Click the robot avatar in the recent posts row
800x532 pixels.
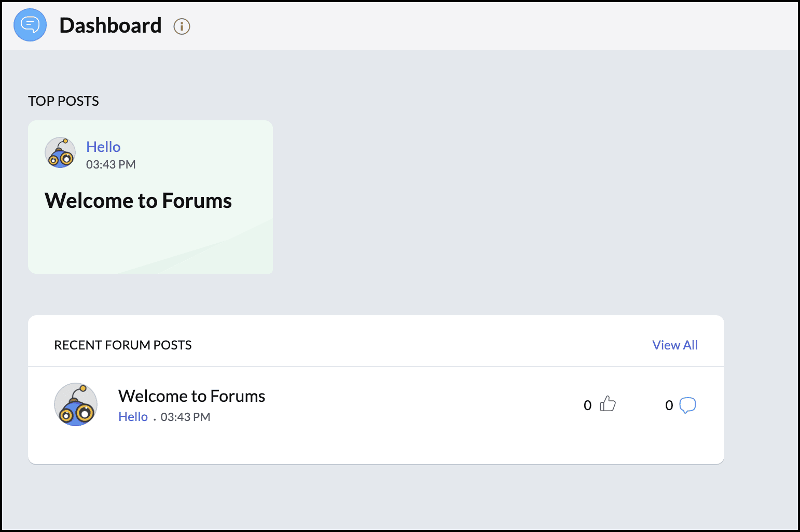[x=76, y=404]
